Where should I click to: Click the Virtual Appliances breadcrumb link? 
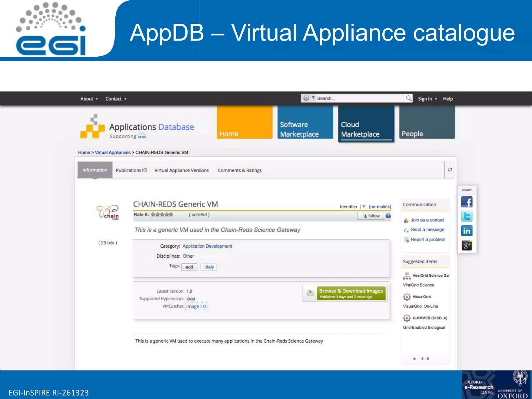coord(112,152)
